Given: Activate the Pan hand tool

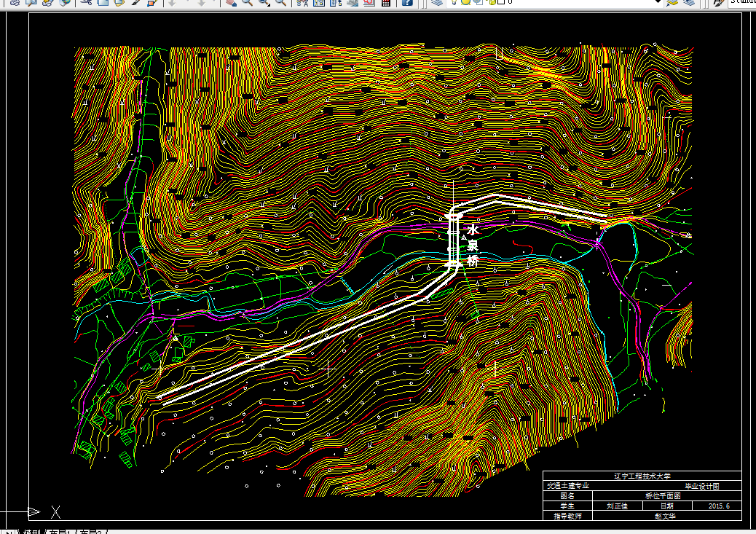Looking at the screenshot, I should [x=231, y=2].
